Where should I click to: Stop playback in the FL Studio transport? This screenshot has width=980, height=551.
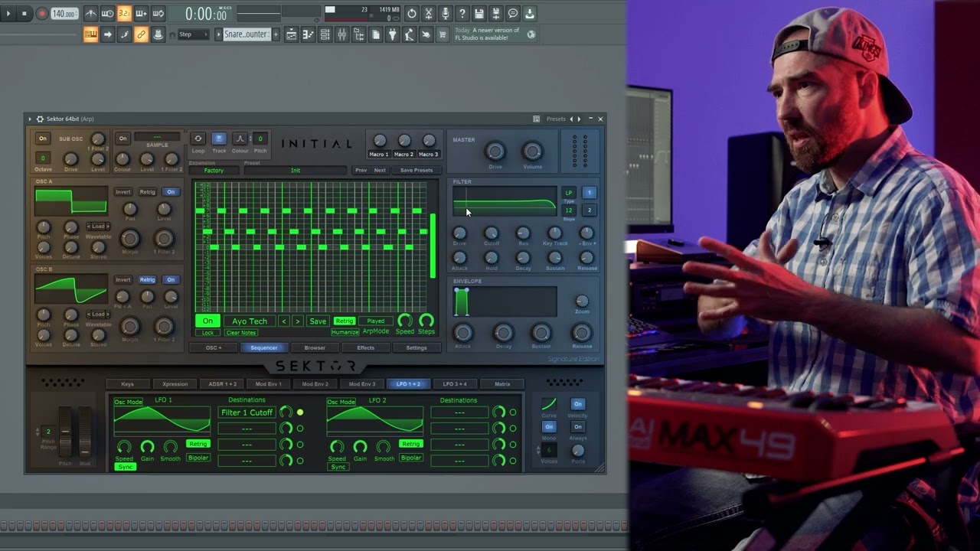24,14
